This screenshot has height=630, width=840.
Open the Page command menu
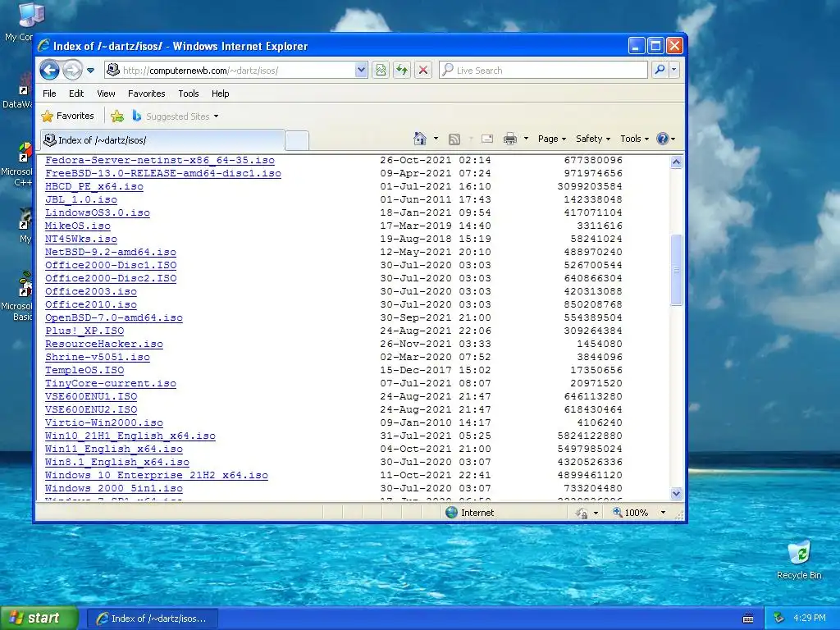(x=552, y=139)
